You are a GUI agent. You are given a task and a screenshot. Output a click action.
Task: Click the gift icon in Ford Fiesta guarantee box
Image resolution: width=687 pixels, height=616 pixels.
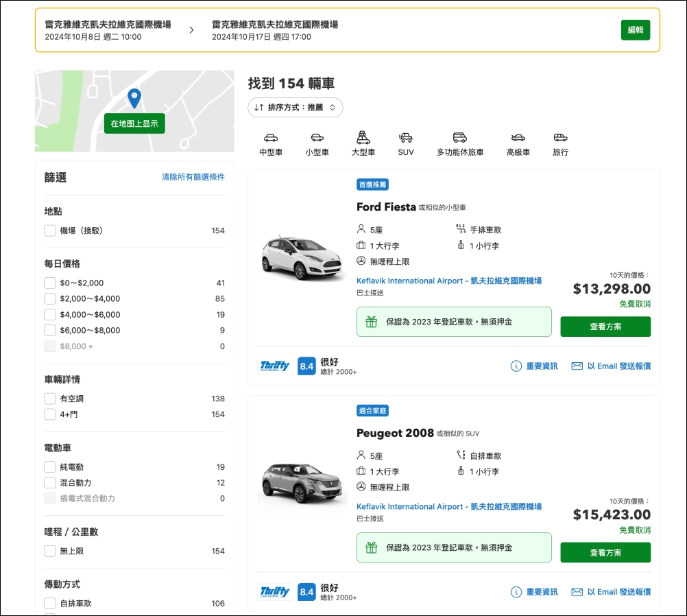[372, 322]
